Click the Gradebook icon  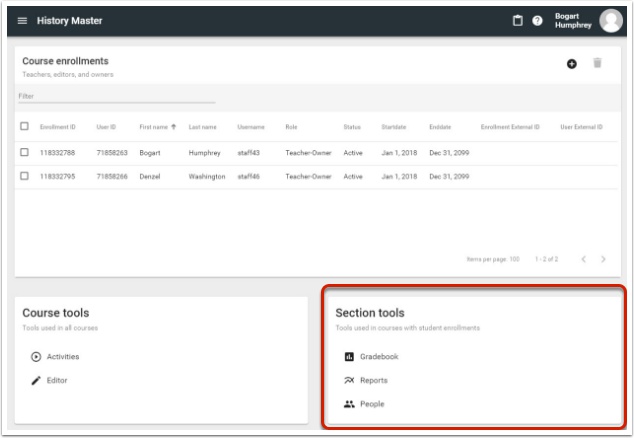349,356
